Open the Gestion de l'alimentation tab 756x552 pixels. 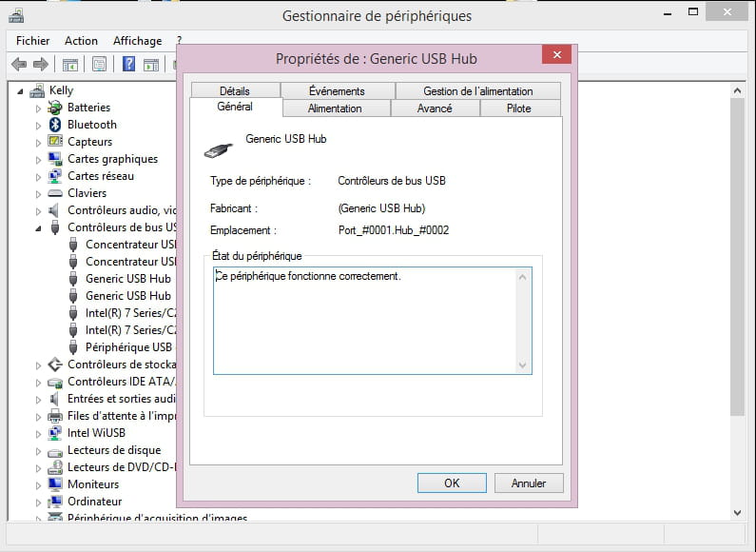(477, 91)
